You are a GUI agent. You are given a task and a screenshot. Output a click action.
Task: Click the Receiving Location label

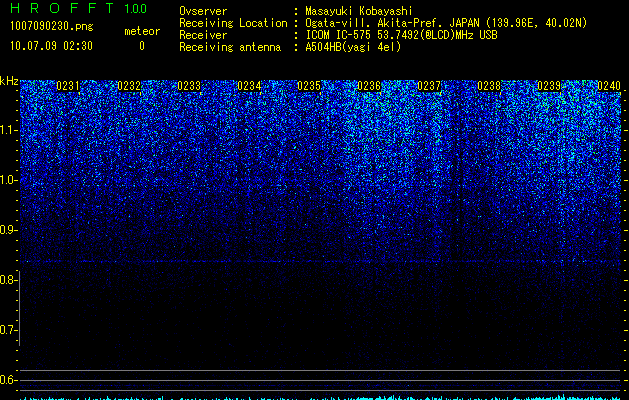(233, 23)
